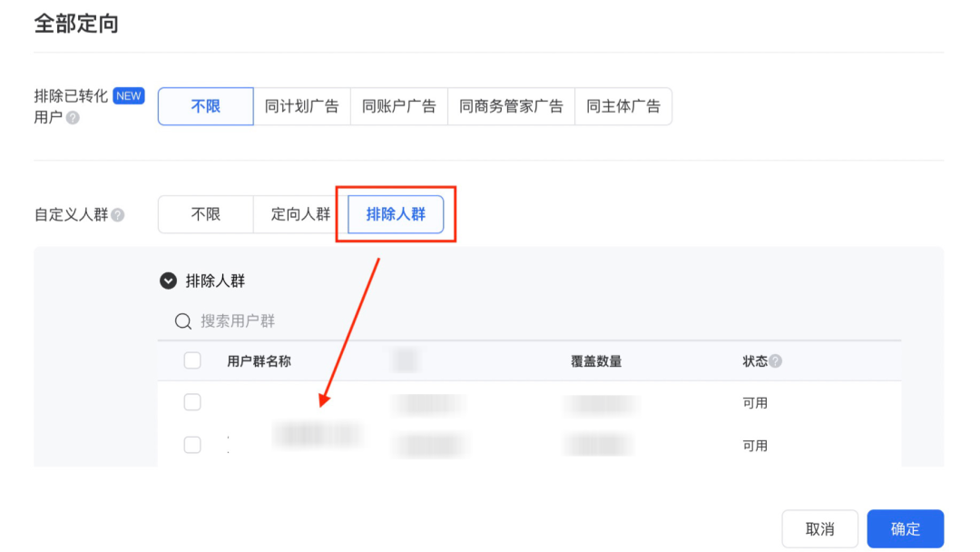Select the 同计划广告 option
980x552 pixels.
302,105
